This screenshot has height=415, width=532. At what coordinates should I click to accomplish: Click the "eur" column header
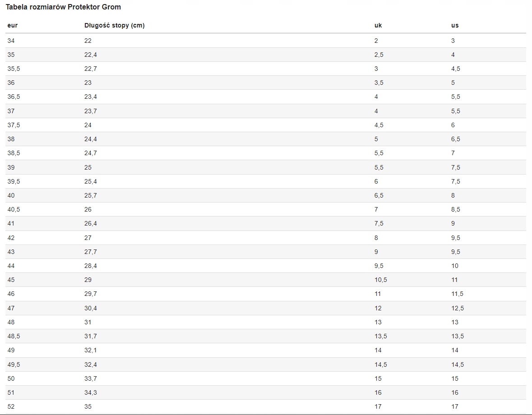tap(13, 25)
